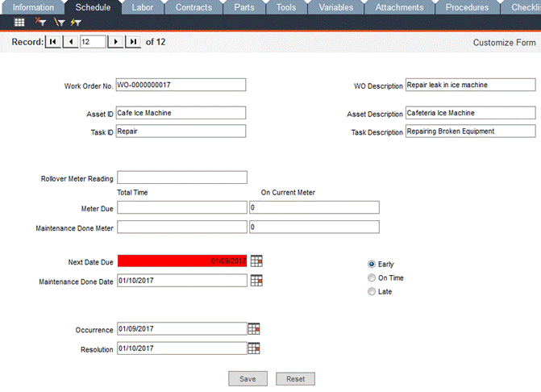
Task: Select the Late radio button
Action: [372, 291]
